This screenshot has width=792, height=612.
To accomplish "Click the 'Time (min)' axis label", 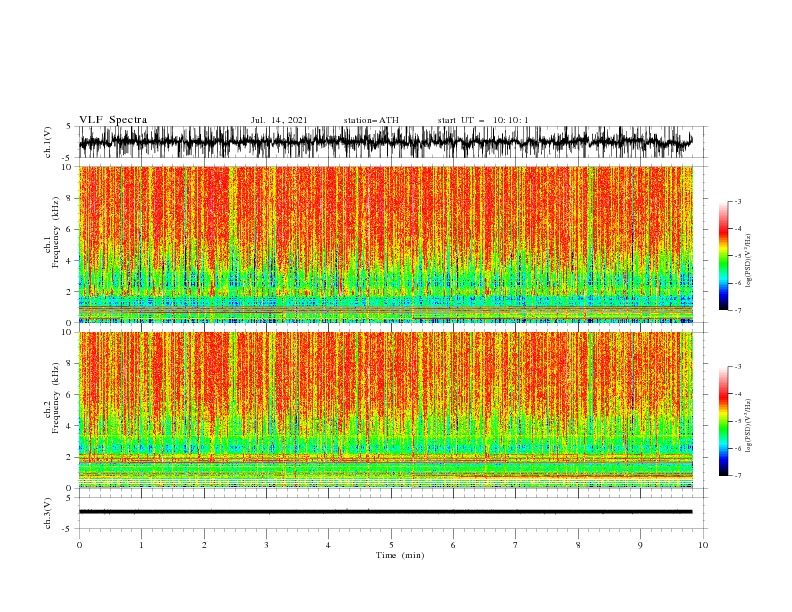I will point(400,555).
